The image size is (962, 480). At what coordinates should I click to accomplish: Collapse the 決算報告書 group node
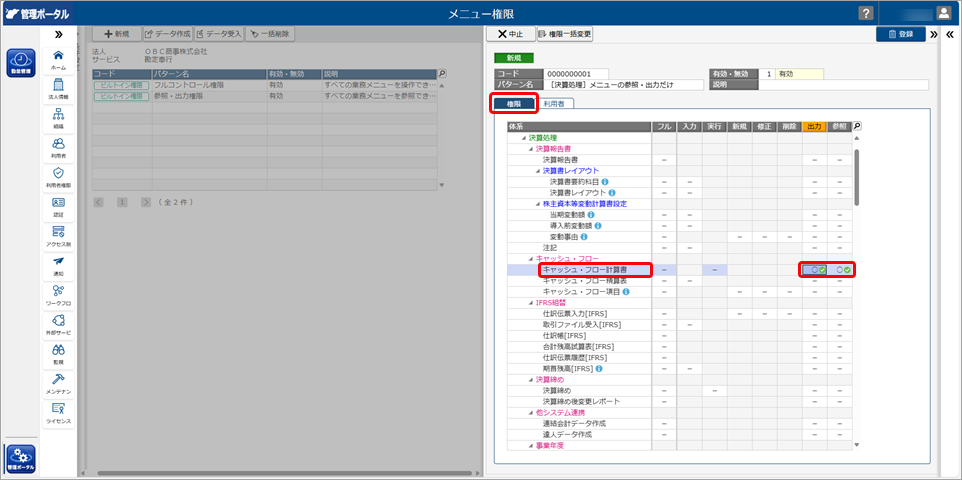click(x=531, y=149)
